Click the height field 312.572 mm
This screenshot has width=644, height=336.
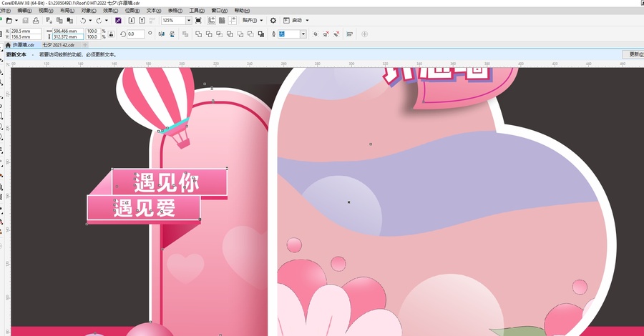[x=68, y=37]
